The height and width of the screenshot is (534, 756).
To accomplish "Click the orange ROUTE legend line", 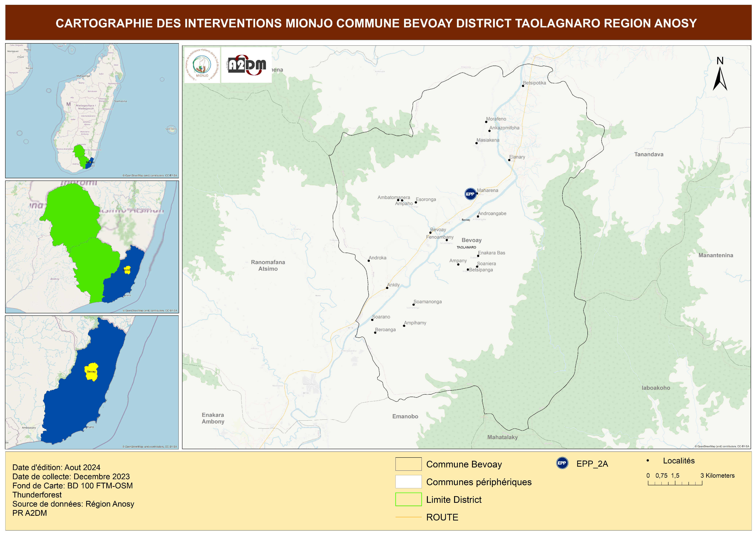I will 408,517.
